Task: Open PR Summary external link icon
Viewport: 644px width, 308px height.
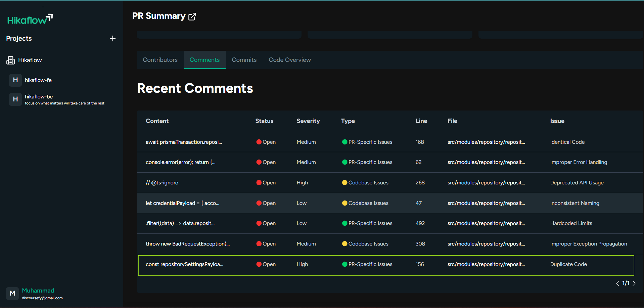Action: tap(192, 16)
